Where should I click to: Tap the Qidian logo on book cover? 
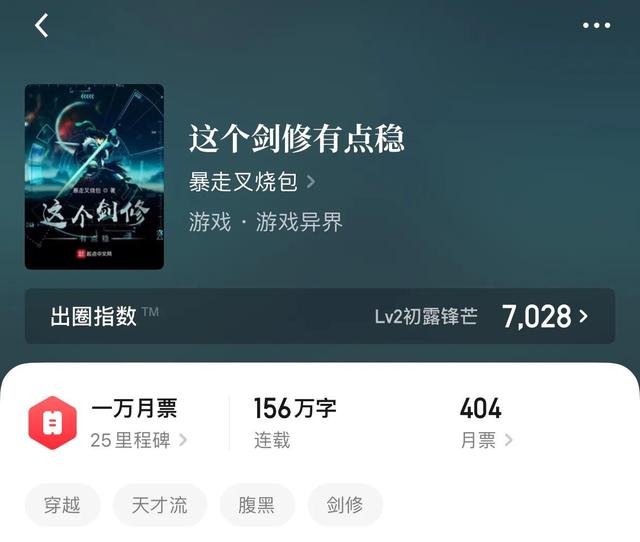point(94,254)
